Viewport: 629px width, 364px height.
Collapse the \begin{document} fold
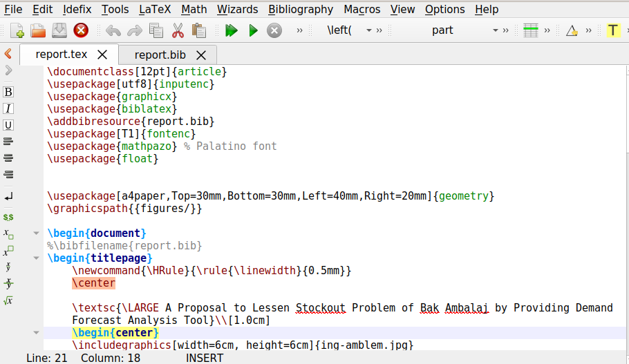[36, 233]
